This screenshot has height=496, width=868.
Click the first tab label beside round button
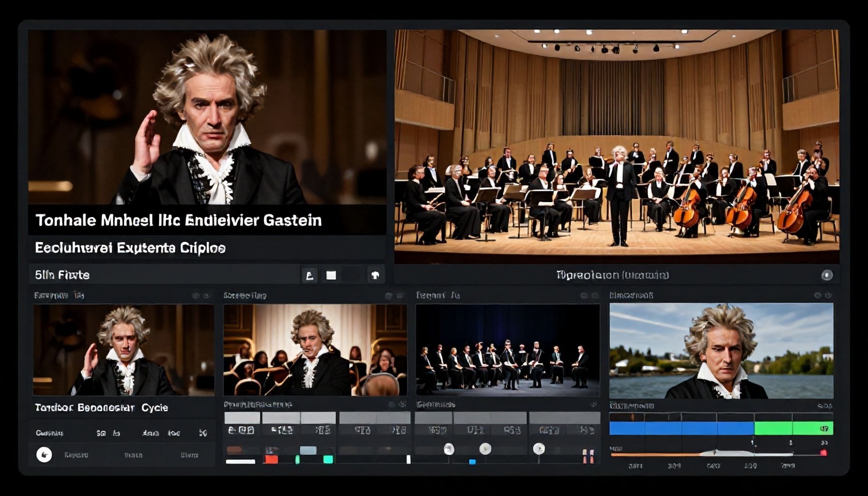click(x=77, y=455)
